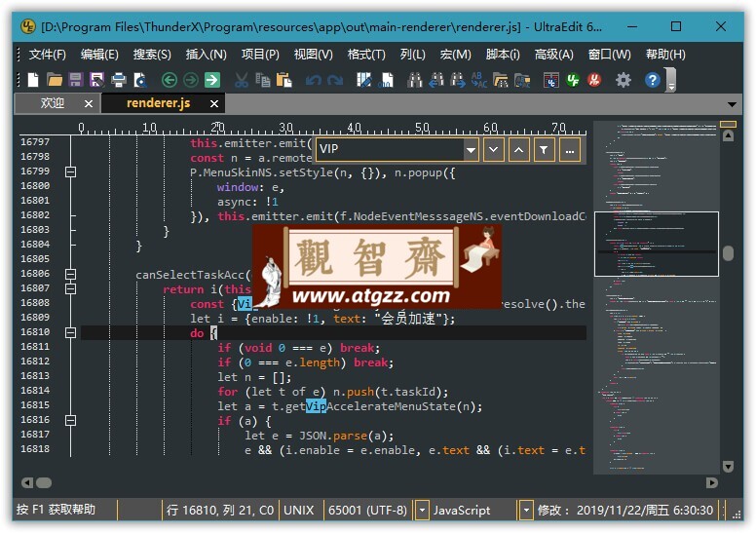Screen dimensions: 756x533
Task: Open 搜索(S) menu
Action: 152,55
